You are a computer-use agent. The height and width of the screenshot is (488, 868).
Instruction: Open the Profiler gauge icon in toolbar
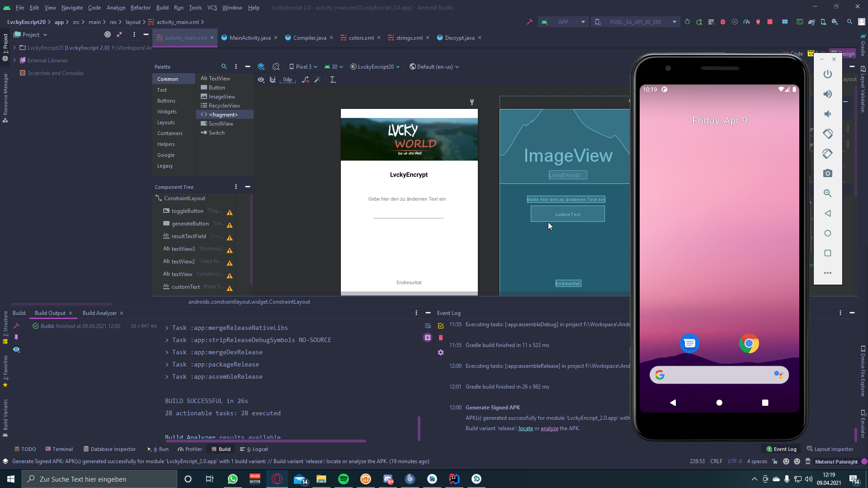pos(746,22)
